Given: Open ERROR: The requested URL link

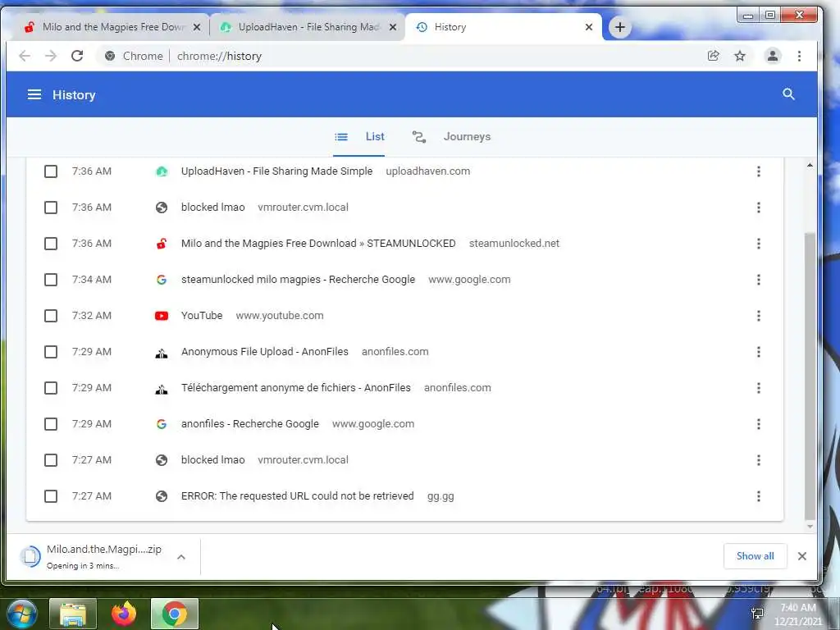Looking at the screenshot, I should pyautogui.click(x=297, y=496).
